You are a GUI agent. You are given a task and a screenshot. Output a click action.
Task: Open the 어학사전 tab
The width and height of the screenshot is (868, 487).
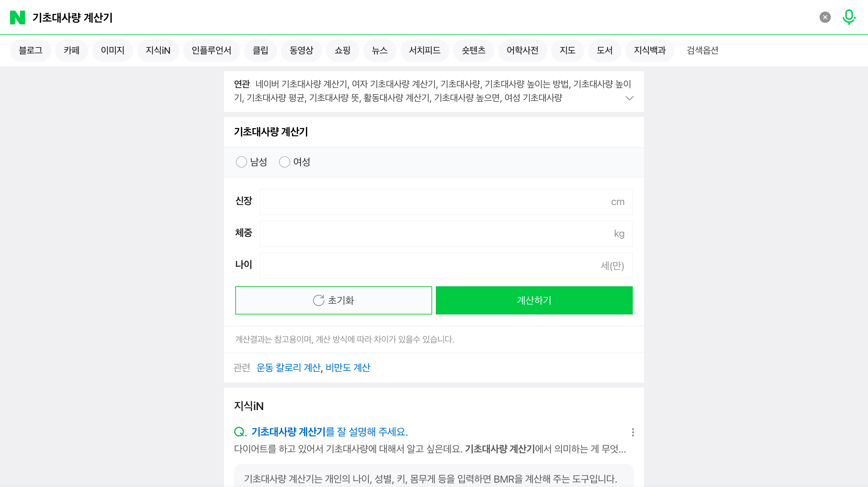tap(522, 51)
